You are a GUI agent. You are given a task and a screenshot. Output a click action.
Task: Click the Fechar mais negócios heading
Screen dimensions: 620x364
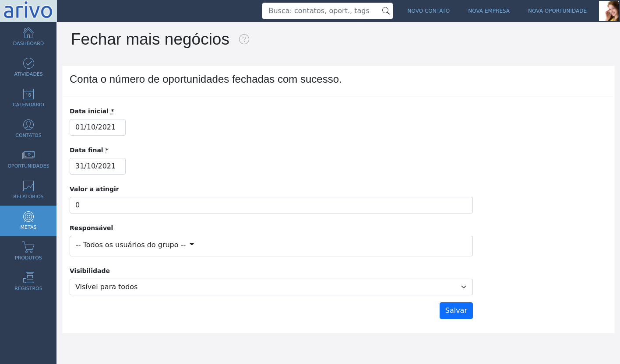pos(150,39)
